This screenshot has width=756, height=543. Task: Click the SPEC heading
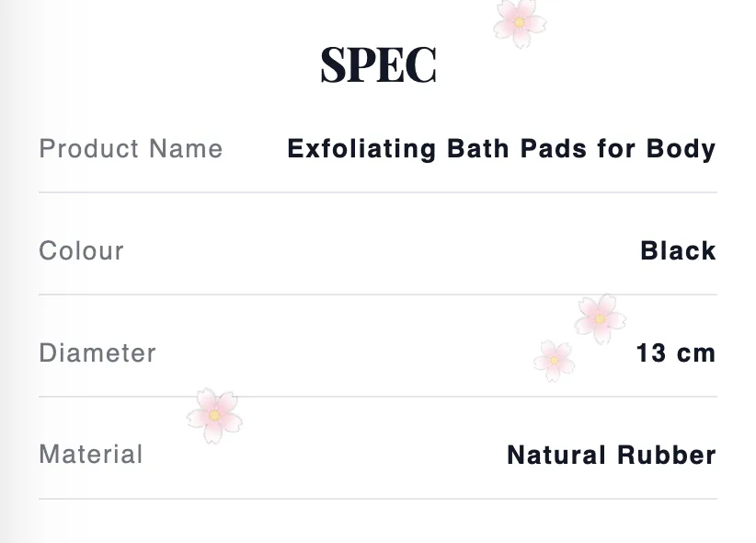pos(379,65)
